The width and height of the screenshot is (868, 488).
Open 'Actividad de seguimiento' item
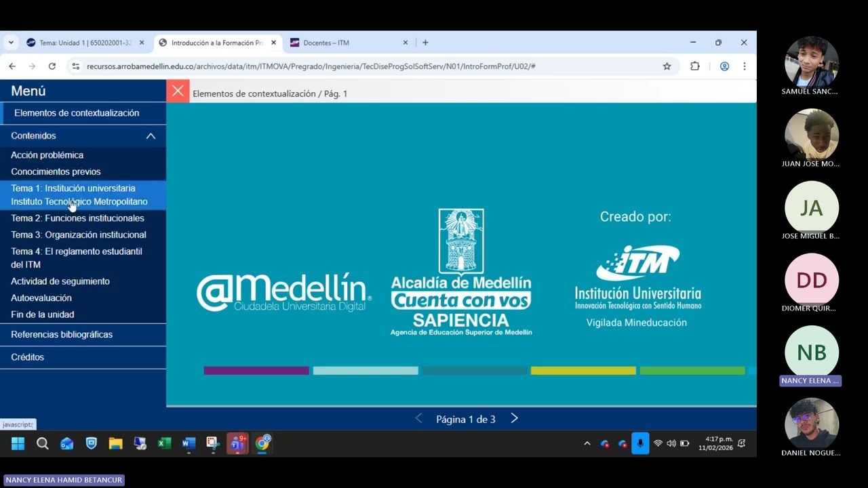(60, 281)
